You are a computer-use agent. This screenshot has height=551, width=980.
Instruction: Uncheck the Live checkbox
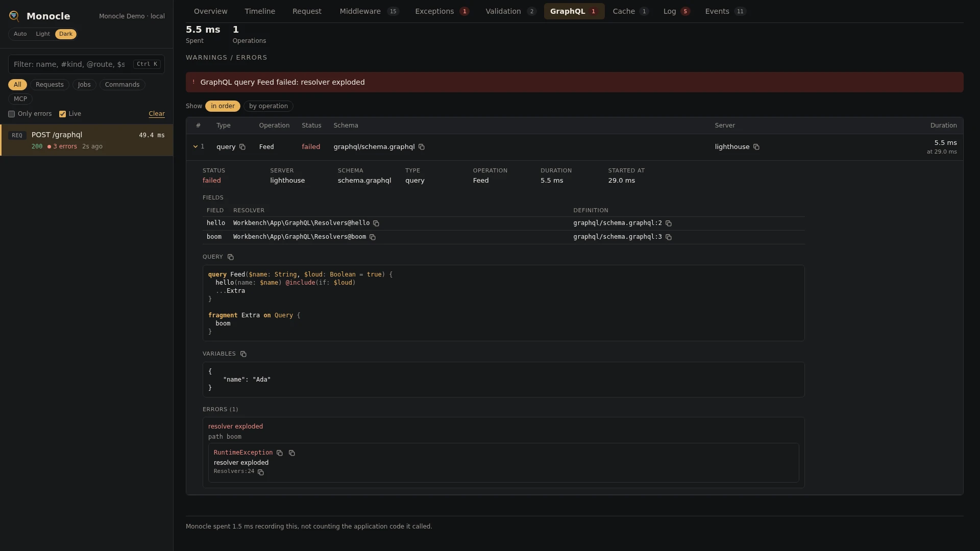[x=62, y=114]
